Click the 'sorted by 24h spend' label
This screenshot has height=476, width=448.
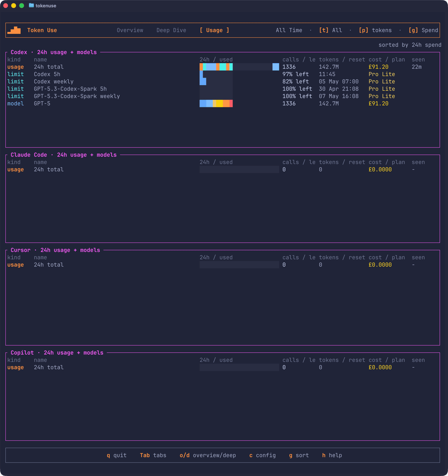[x=410, y=45]
